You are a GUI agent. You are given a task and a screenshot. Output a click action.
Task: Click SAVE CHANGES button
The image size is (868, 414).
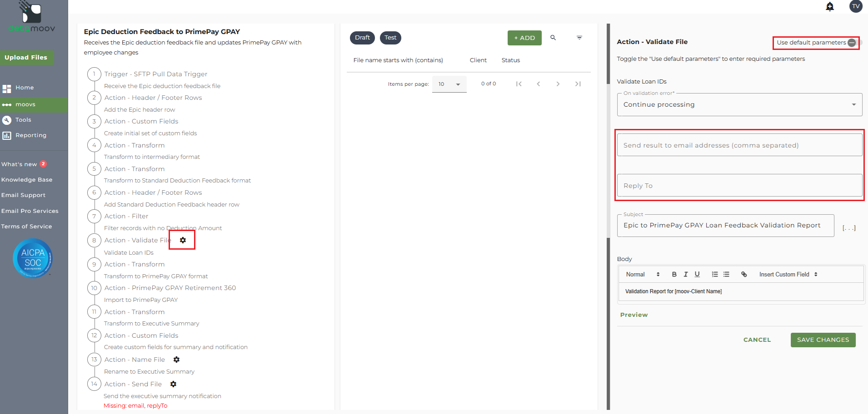[823, 340]
